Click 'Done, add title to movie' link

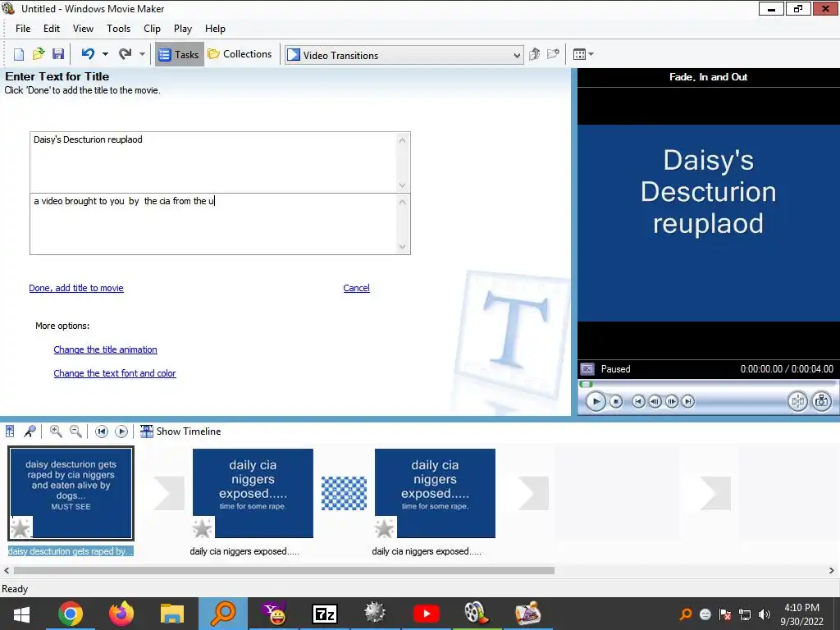pos(76,288)
